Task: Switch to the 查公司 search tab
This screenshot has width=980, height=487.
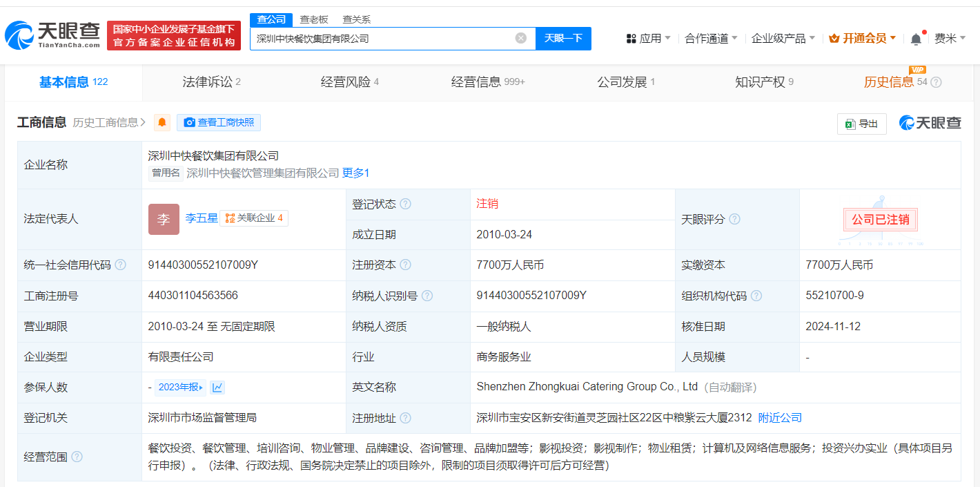Action: click(x=271, y=19)
